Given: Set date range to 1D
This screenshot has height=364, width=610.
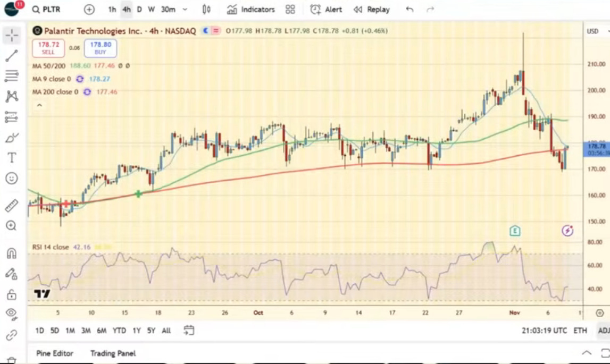Looking at the screenshot, I should pos(40,331).
